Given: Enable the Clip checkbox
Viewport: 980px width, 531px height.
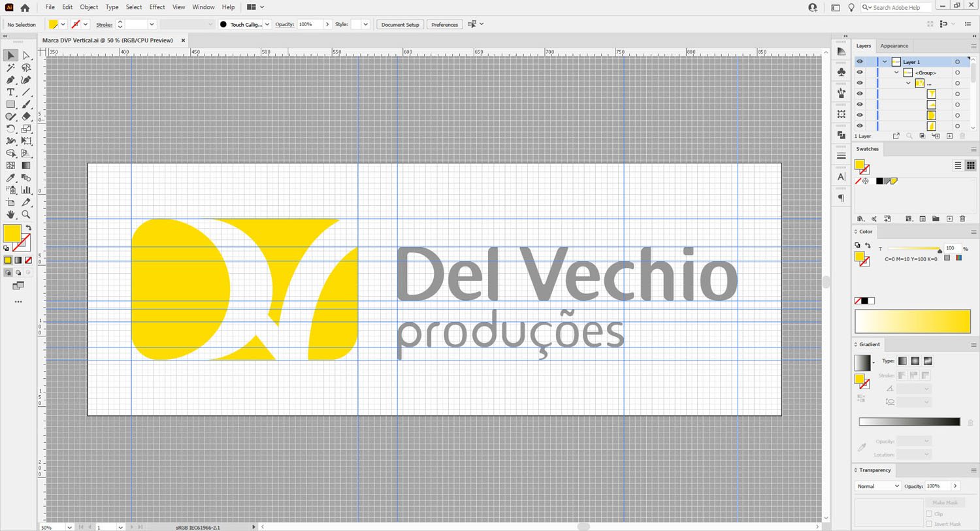Looking at the screenshot, I should (929, 514).
